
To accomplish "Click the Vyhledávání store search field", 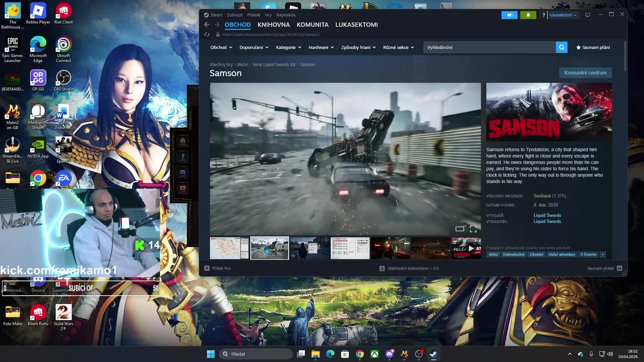I will point(490,47).
